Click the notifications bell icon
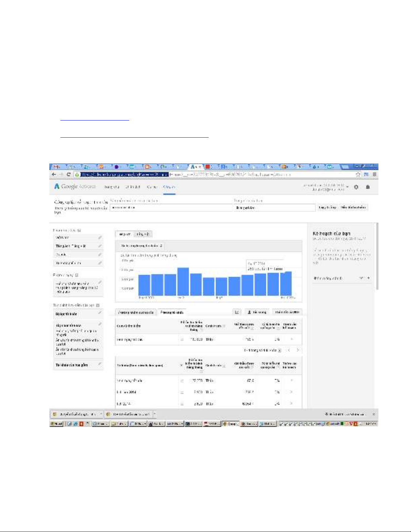This screenshot has width=411, height=532. tap(368, 187)
